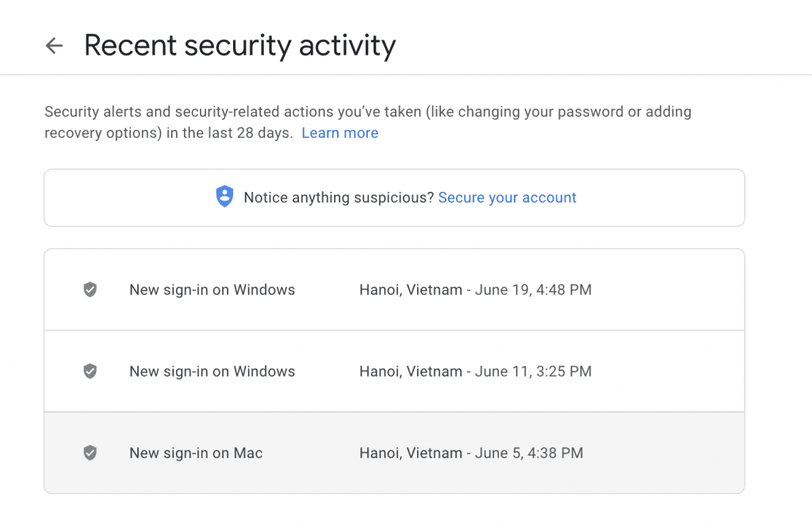Go back using the left arrow icon
This screenshot has height=528, width=812.
(x=55, y=45)
